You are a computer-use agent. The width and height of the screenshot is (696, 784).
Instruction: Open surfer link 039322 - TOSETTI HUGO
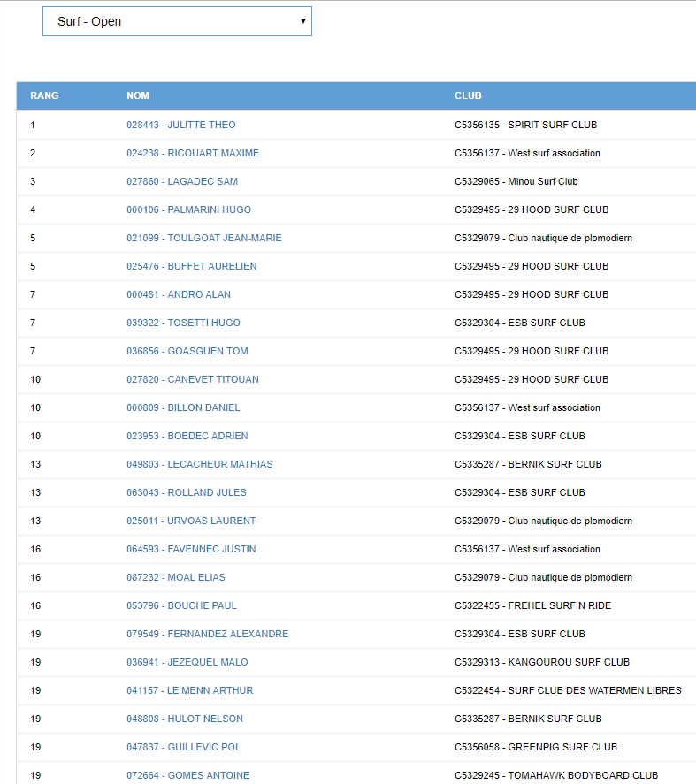coord(183,323)
